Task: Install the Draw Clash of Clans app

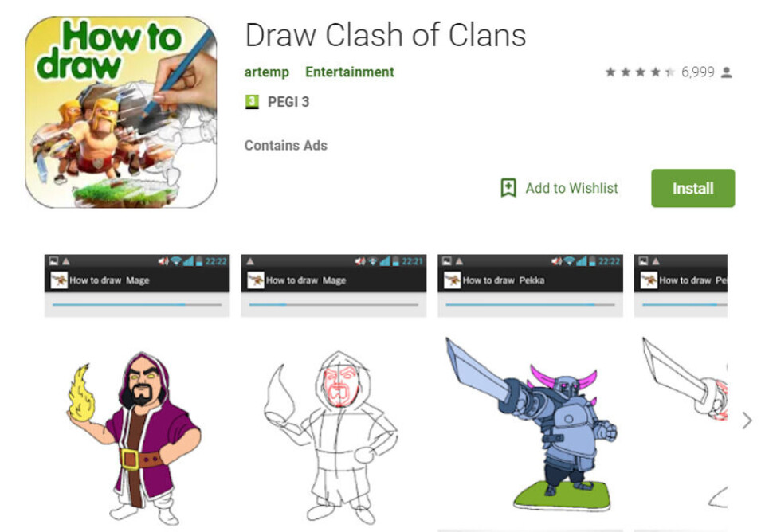Action: point(692,188)
